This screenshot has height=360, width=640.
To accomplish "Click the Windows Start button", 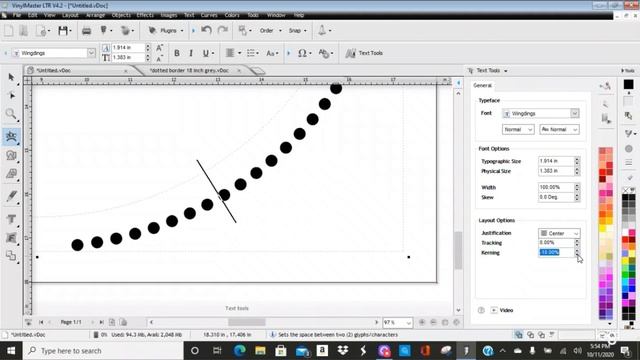I will [x=11, y=351].
